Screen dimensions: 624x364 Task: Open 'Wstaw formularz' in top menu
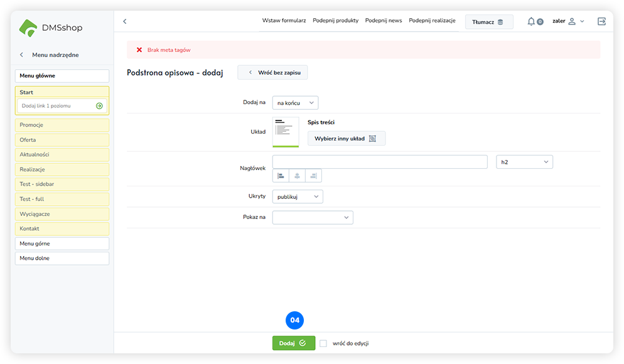tap(284, 21)
